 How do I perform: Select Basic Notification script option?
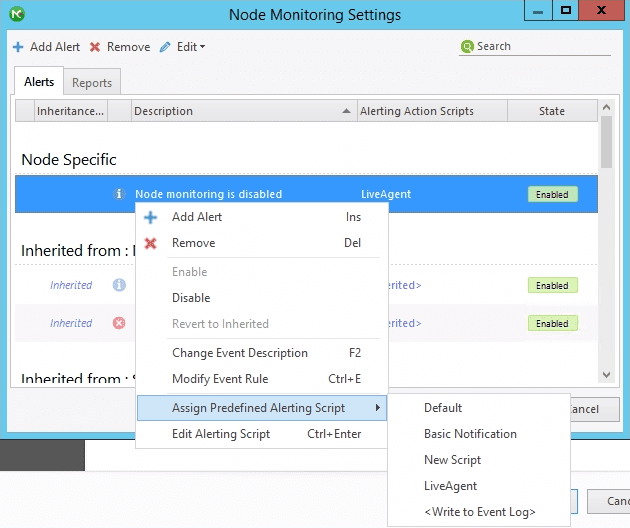pos(470,434)
